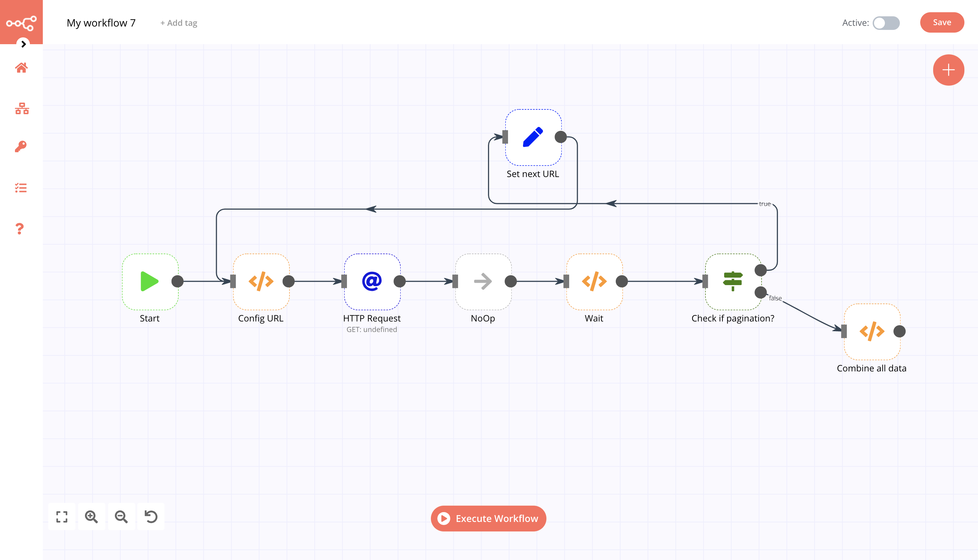
Task: Reset zoom with the undo arrow icon
Action: point(151,517)
